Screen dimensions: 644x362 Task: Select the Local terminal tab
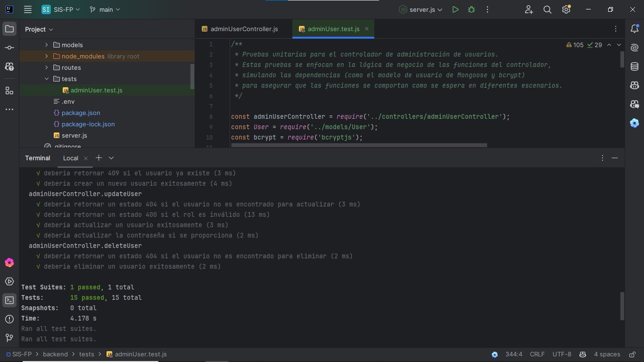[x=71, y=158]
